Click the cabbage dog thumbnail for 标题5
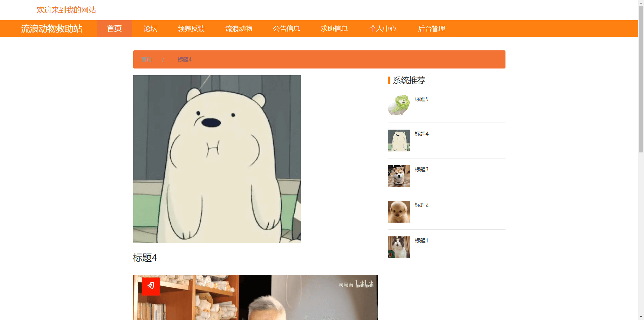 [x=399, y=105]
